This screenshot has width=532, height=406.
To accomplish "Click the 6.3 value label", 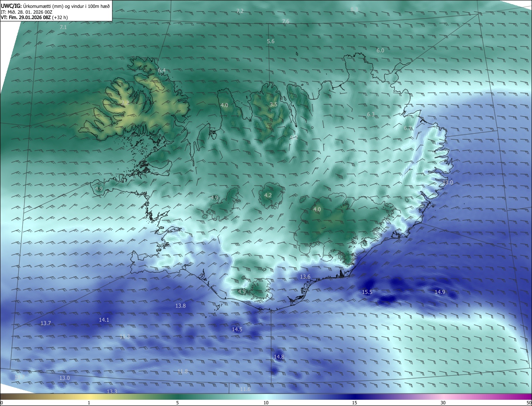I will [x=371, y=114].
